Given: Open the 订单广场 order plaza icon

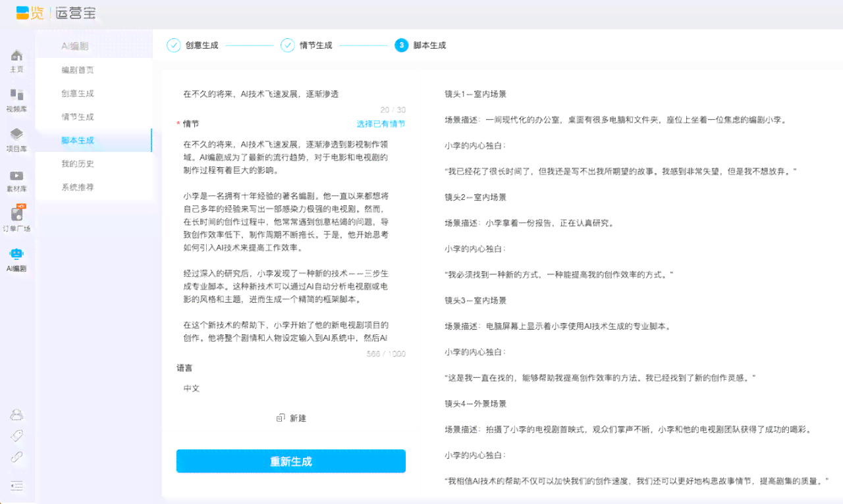Looking at the screenshot, I should [x=17, y=213].
